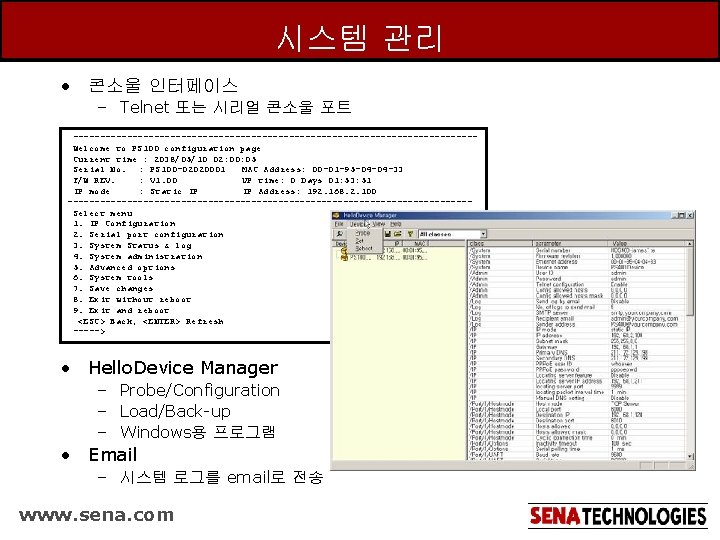Select the Firmware revision parameter row
The width and height of the screenshot is (720, 540).
click(x=578, y=256)
